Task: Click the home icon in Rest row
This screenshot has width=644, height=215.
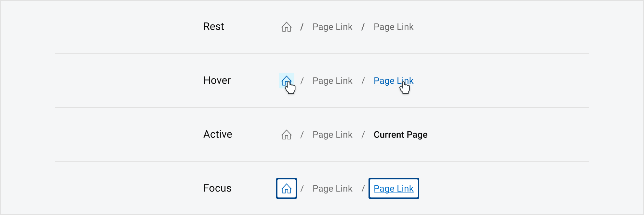Action: 287,27
